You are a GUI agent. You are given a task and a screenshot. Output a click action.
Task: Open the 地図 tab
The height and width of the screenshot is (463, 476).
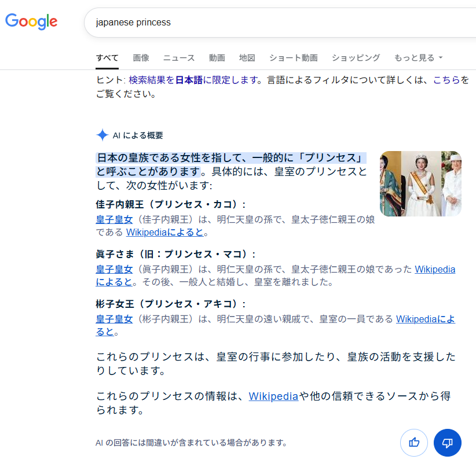247,58
